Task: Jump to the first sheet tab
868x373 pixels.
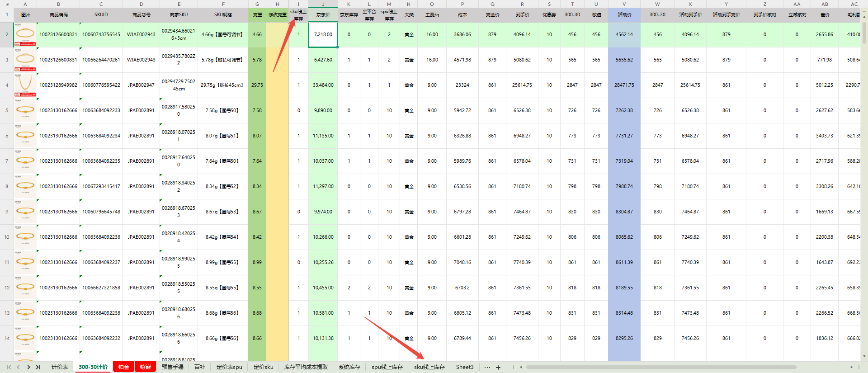Action: pyautogui.click(x=9, y=367)
